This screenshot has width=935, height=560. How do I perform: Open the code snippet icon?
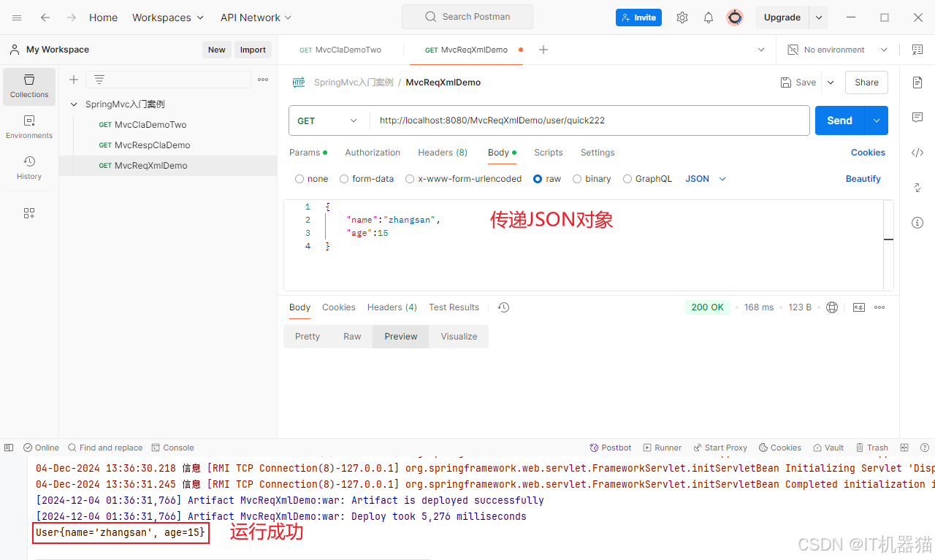coord(917,153)
